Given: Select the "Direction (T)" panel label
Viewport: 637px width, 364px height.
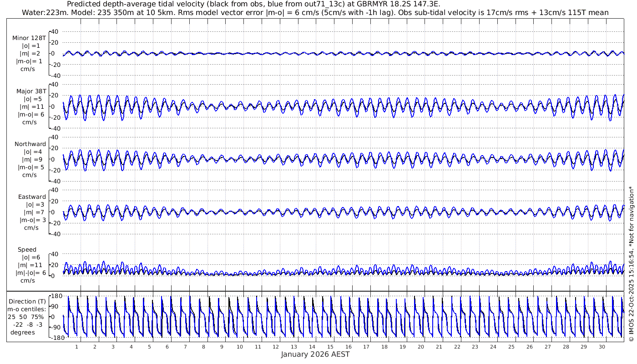Looking at the screenshot, I should [x=28, y=302].
